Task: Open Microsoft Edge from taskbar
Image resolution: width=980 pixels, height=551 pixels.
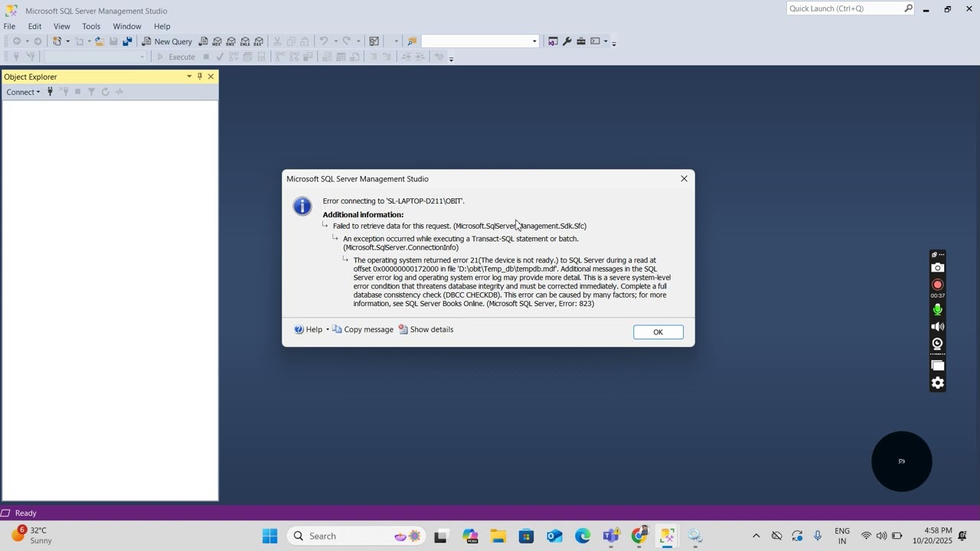Action: 583,536
